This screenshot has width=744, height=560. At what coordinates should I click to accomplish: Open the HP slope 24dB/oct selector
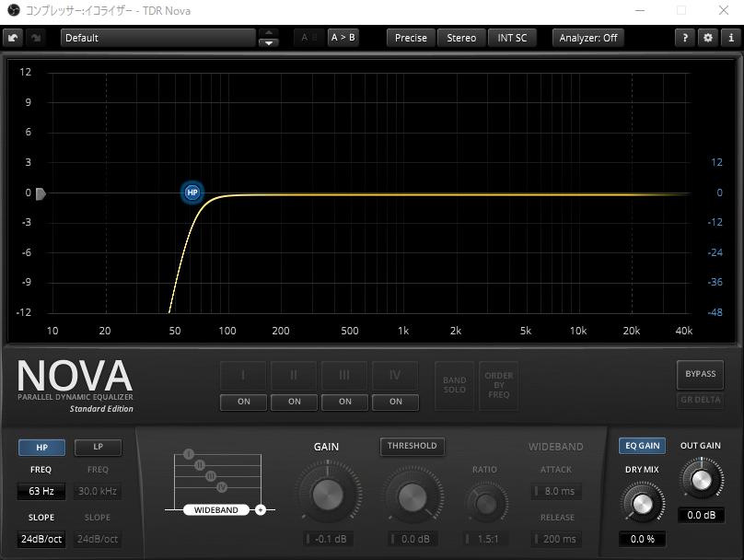coord(41,539)
